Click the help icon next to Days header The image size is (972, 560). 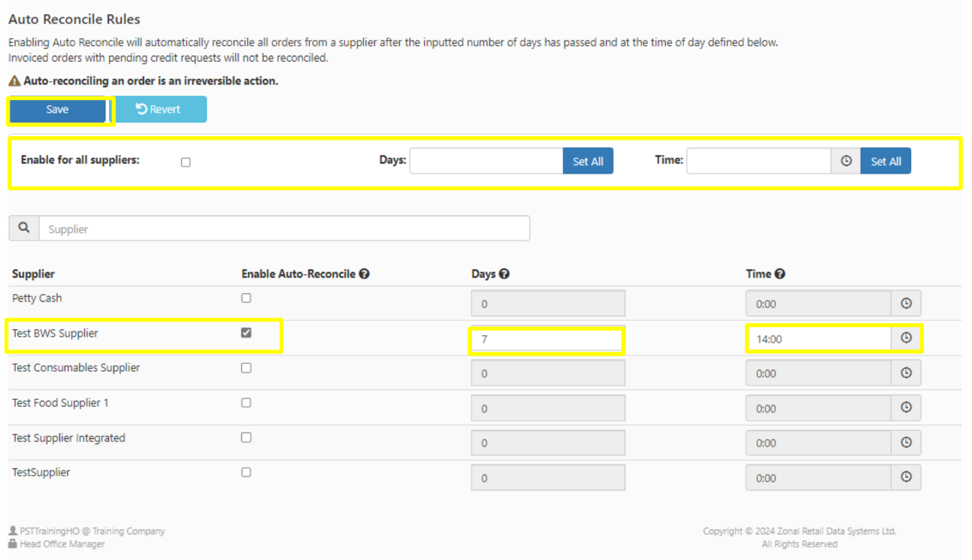pos(504,274)
